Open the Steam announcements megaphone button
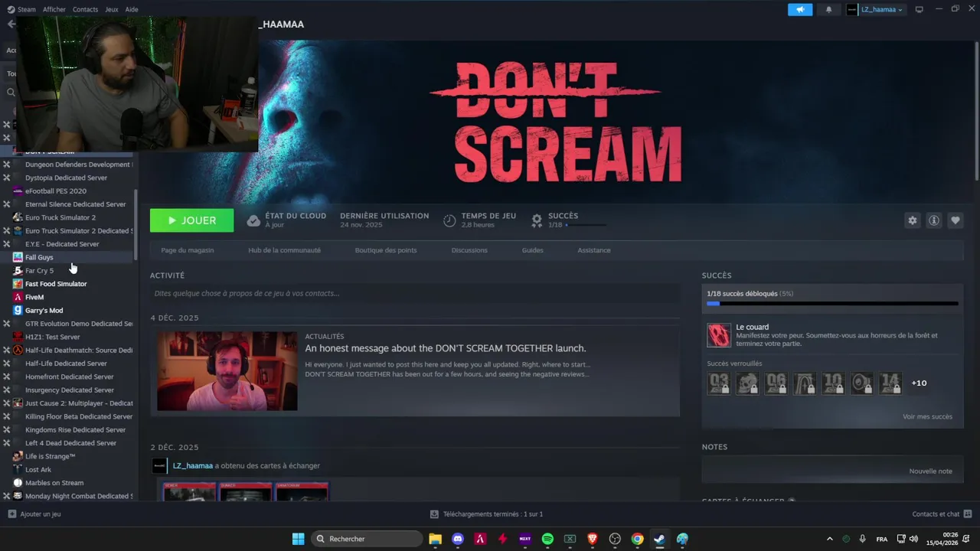This screenshot has height=551, width=980. [x=800, y=9]
